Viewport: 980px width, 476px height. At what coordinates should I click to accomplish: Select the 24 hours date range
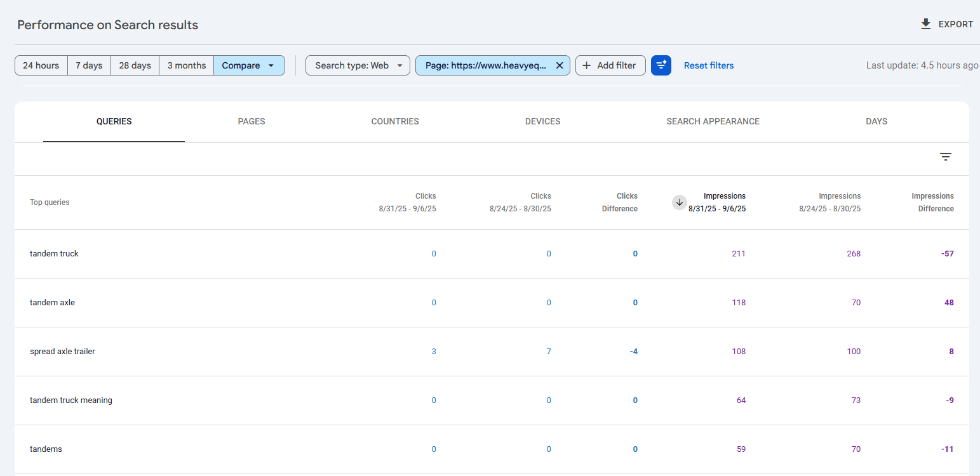[x=41, y=65]
